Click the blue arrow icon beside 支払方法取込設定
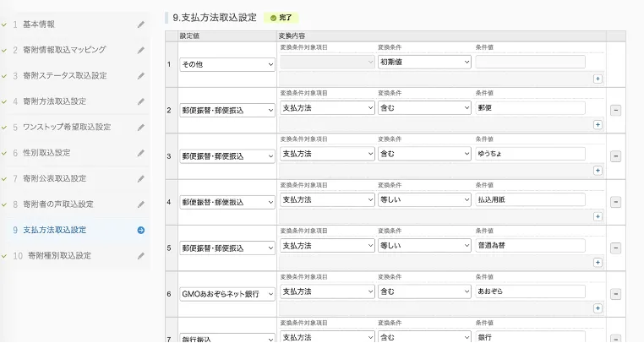The width and height of the screenshot is (644, 343). (x=141, y=230)
